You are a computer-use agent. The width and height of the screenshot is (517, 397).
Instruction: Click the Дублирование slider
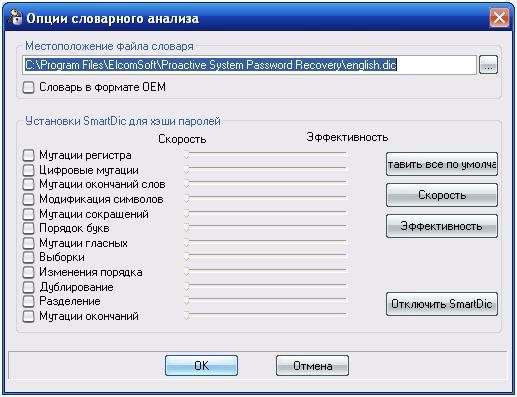265,287
